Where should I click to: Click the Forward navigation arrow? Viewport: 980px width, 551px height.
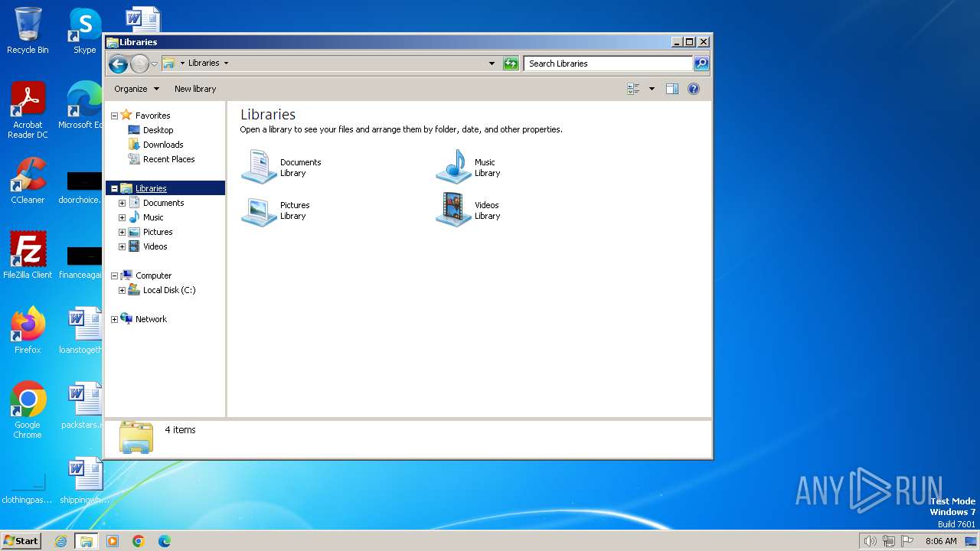(139, 64)
